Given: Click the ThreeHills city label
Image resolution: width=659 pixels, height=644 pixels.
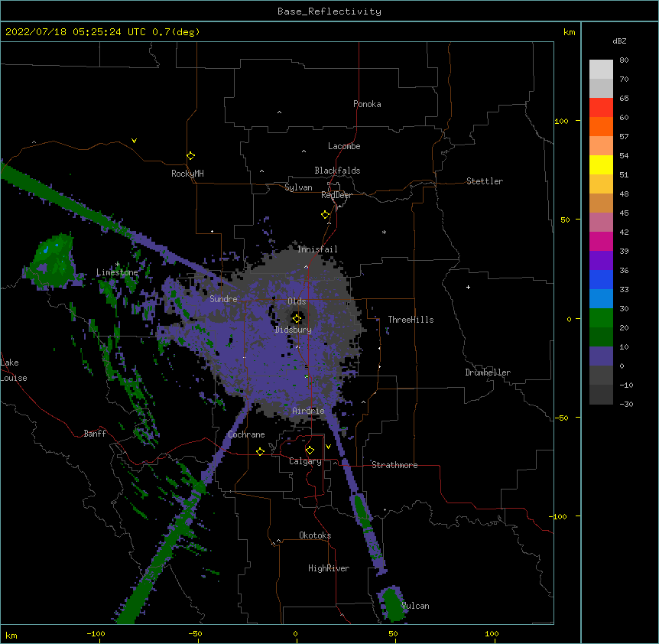Looking at the screenshot, I should coord(411,320).
